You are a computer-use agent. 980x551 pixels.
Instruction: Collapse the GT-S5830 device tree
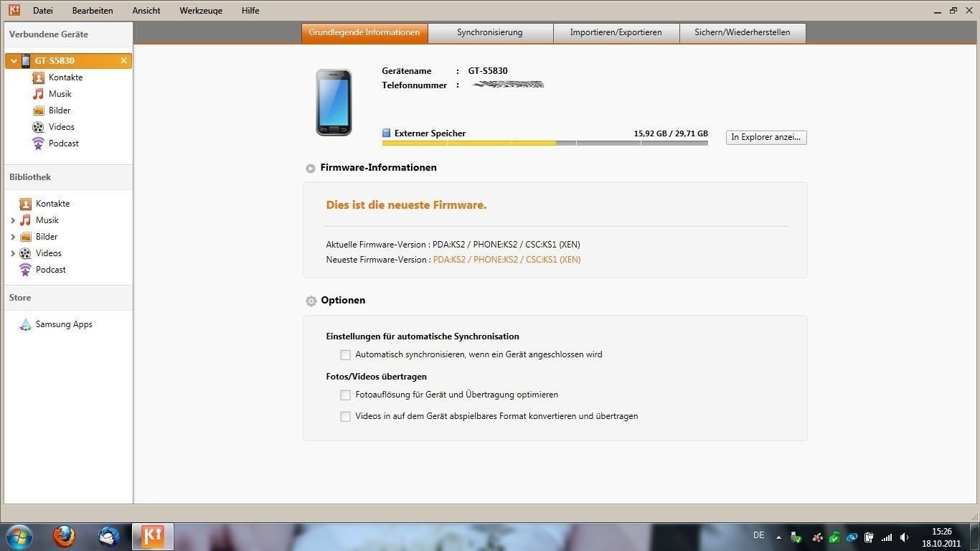pyautogui.click(x=13, y=61)
